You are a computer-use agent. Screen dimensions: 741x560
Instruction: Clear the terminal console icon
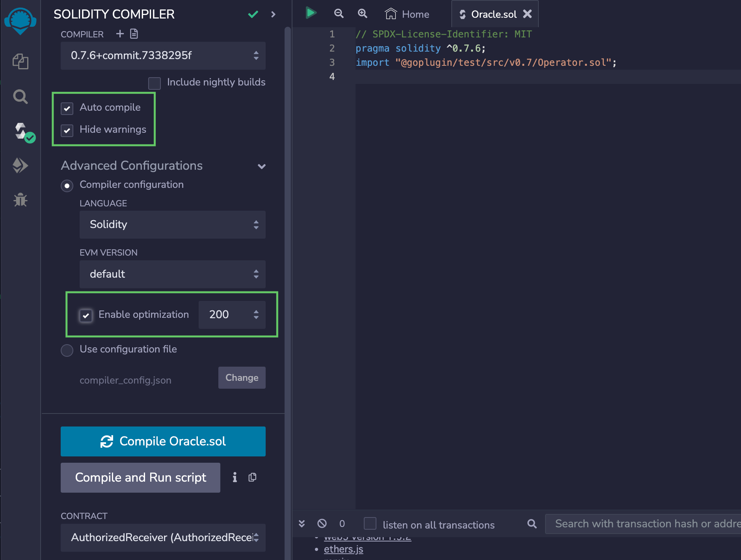click(322, 523)
